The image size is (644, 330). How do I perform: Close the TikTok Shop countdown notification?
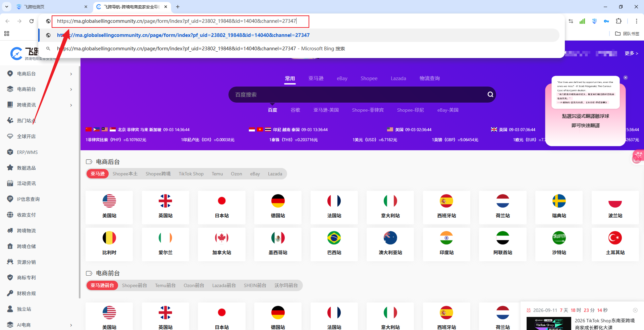coord(635,310)
